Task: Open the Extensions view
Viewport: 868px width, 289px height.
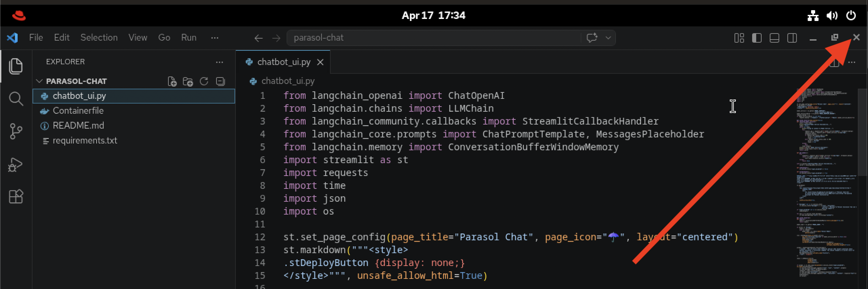Action: coord(16,196)
